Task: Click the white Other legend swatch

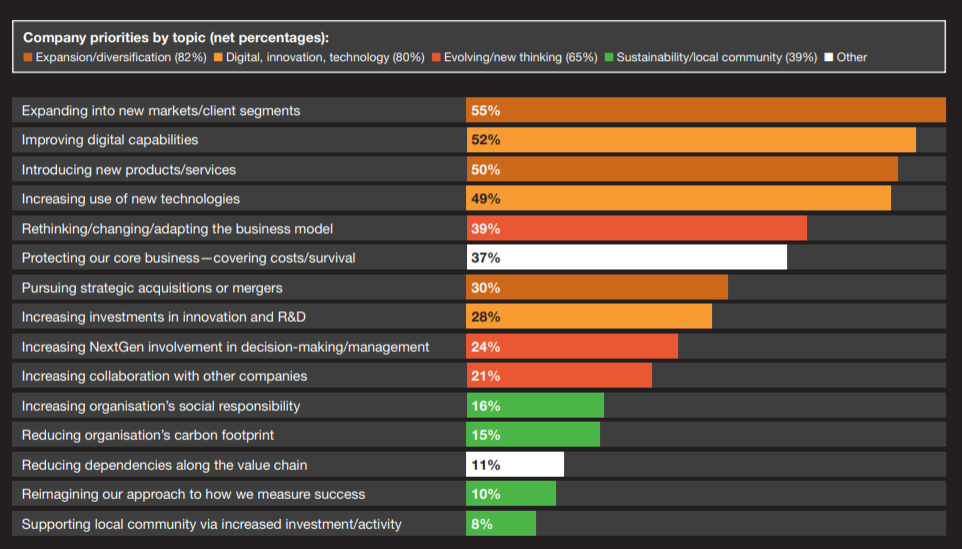Action: [x=828, y=58]
